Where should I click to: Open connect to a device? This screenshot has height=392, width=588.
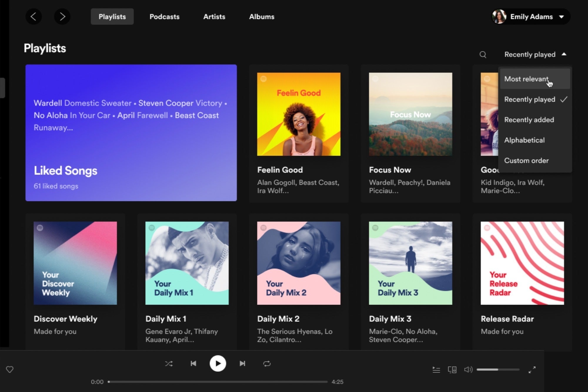452,370
